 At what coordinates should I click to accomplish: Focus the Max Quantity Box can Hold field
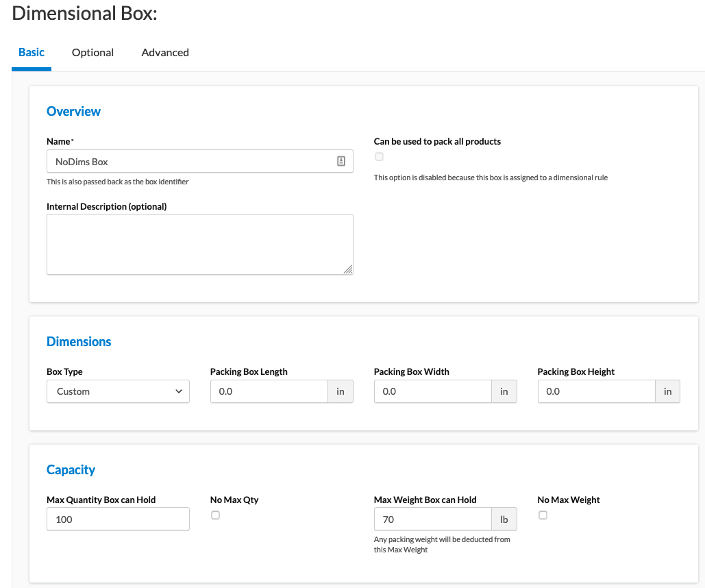coord(118,519)
